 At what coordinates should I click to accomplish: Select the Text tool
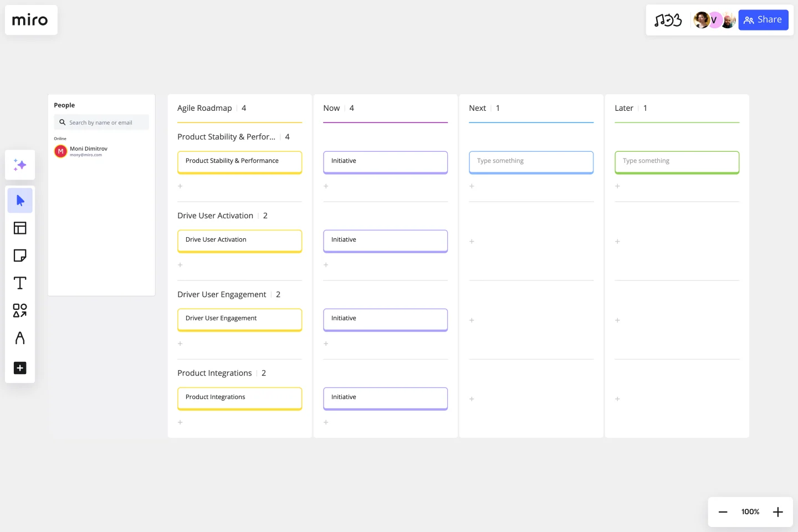[20, 283]
